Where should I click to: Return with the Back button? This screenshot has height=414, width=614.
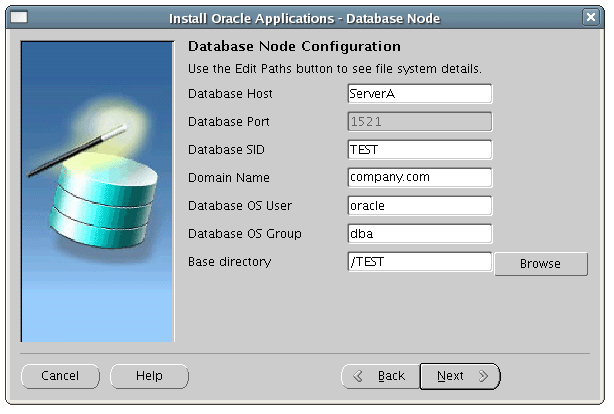pyautogui.click(x=381, y=376)
